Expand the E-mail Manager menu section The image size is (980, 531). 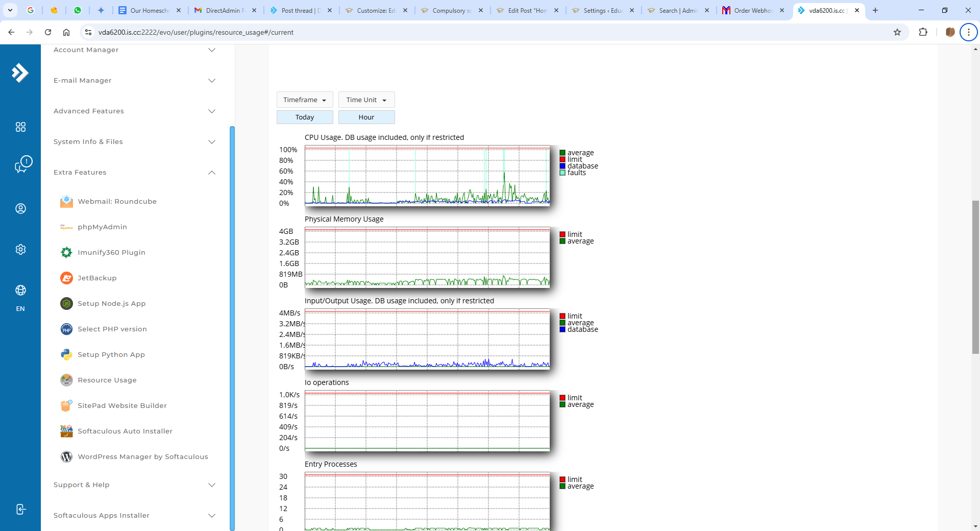coord(135,81)
